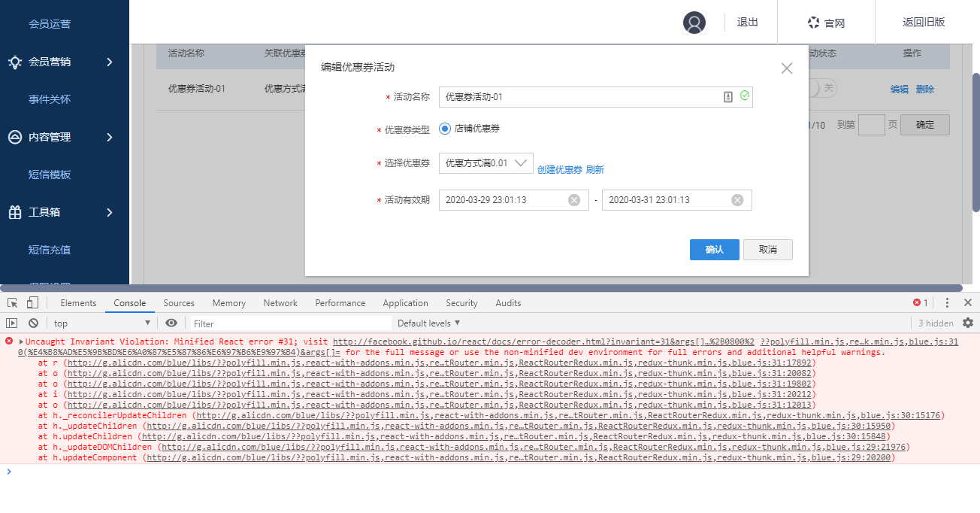980x513 pixels.
Task: Click 返回旧版 link
Action: click(x=924, y=23)
